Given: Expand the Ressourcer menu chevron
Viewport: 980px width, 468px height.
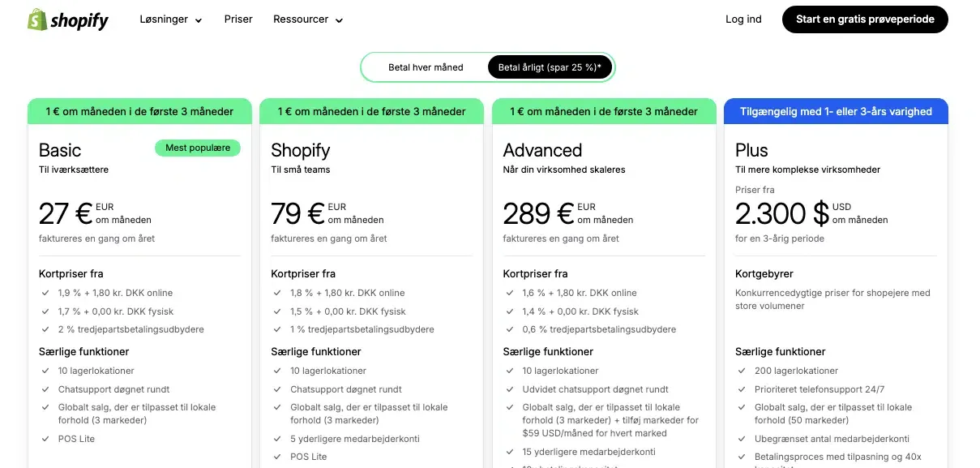Looking at the screenshot, I should tap(339, 20).
